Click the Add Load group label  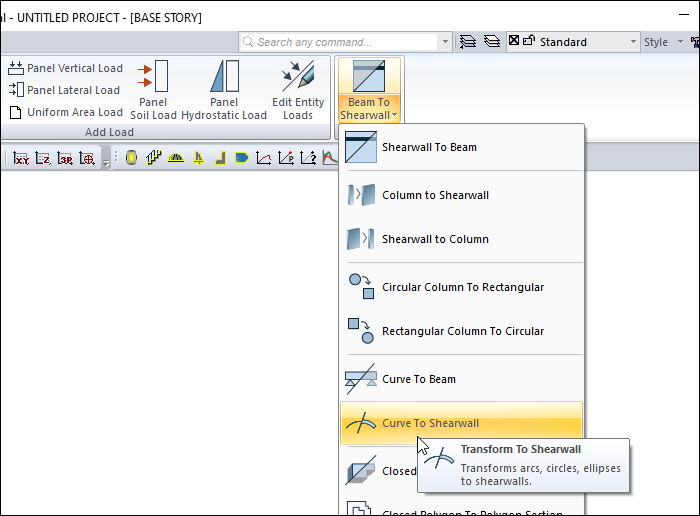pyautogui.click(x=109, y=132)
